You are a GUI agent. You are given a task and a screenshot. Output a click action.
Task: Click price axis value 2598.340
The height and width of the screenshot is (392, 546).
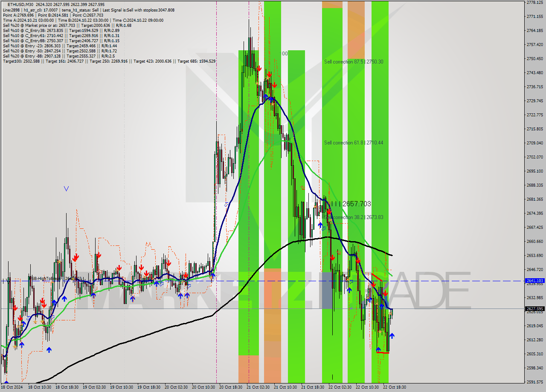(534, 368)
